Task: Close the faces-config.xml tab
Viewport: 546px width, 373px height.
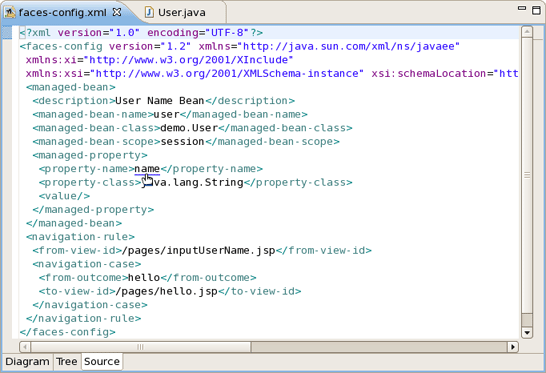Action: click(x=117, y=12)
